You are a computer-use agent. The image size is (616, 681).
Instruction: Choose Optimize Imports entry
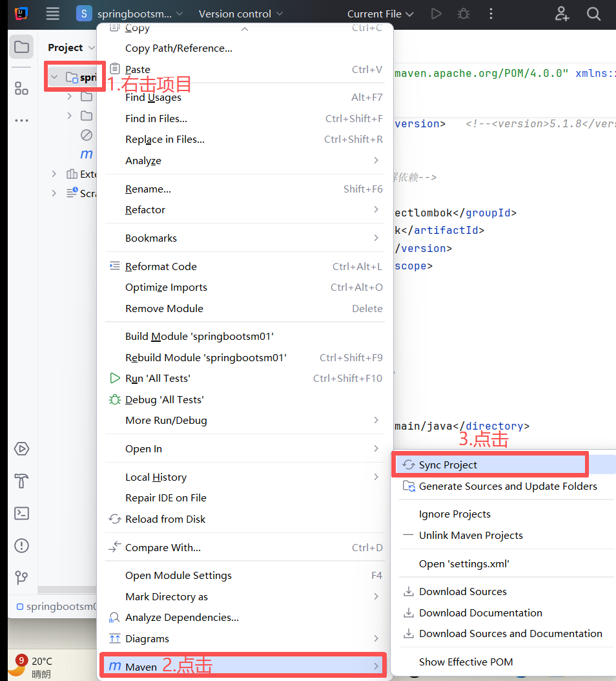(x=245, y=288)
